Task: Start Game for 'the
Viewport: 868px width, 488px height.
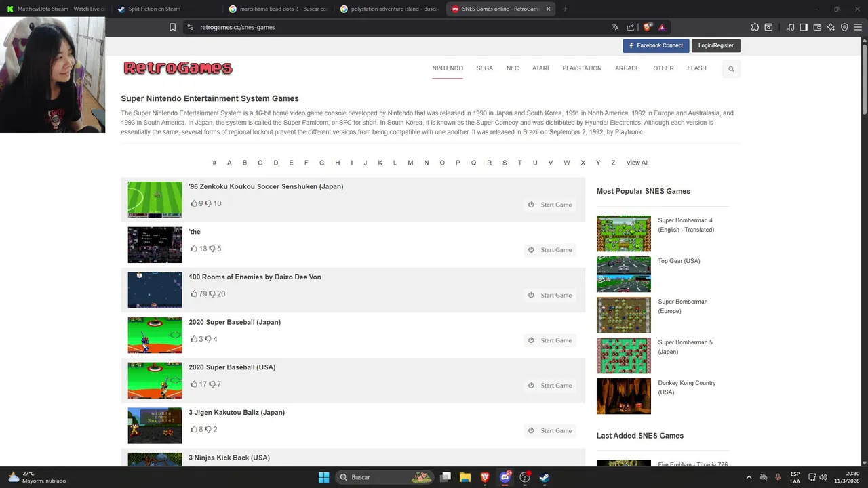Action: point(550,250)
